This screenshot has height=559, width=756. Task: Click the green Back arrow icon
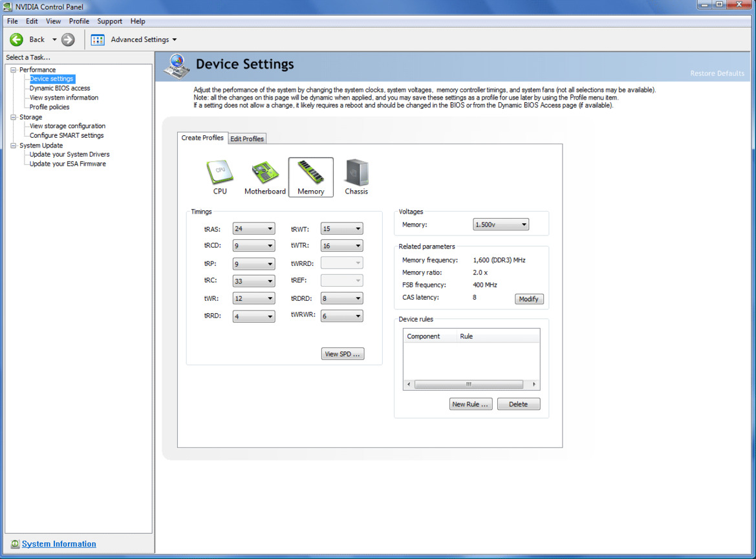point(16,39)
